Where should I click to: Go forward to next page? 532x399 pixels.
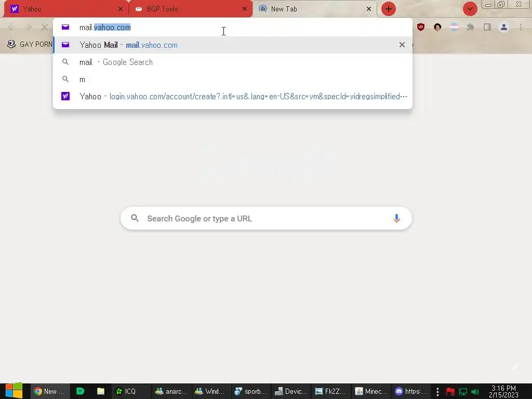28,27
